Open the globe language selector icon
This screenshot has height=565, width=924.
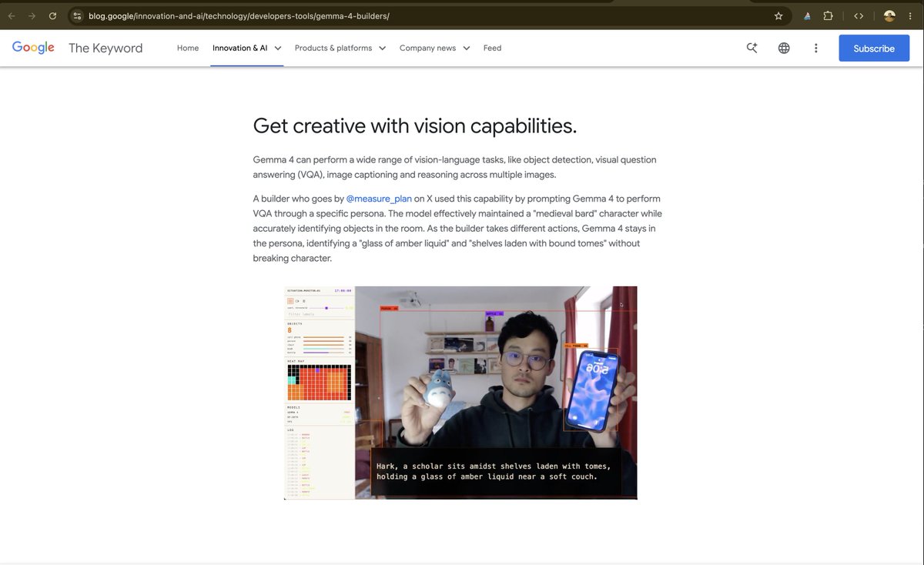[x=784, y=48]
